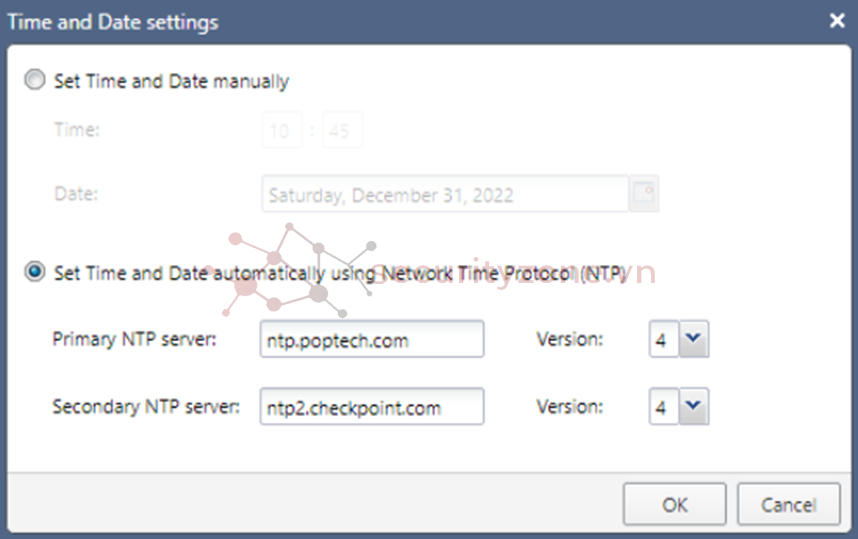Click the 'Set Time and Date manually' label text
The height and width of the screenshot is (539, 858).
click(x=171, y=81)
